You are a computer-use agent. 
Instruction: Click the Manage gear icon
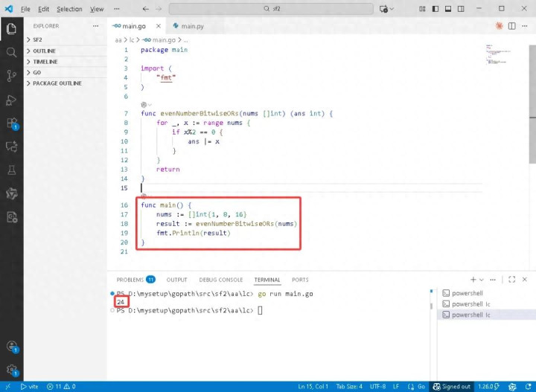(x=11, y=370)
